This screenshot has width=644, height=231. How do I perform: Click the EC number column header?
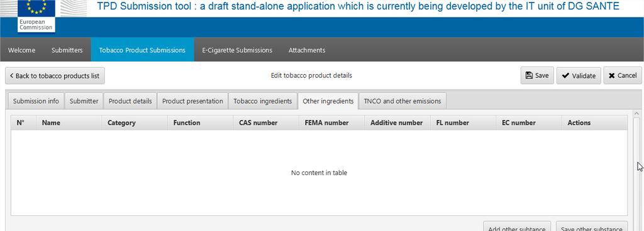[529, 123]
